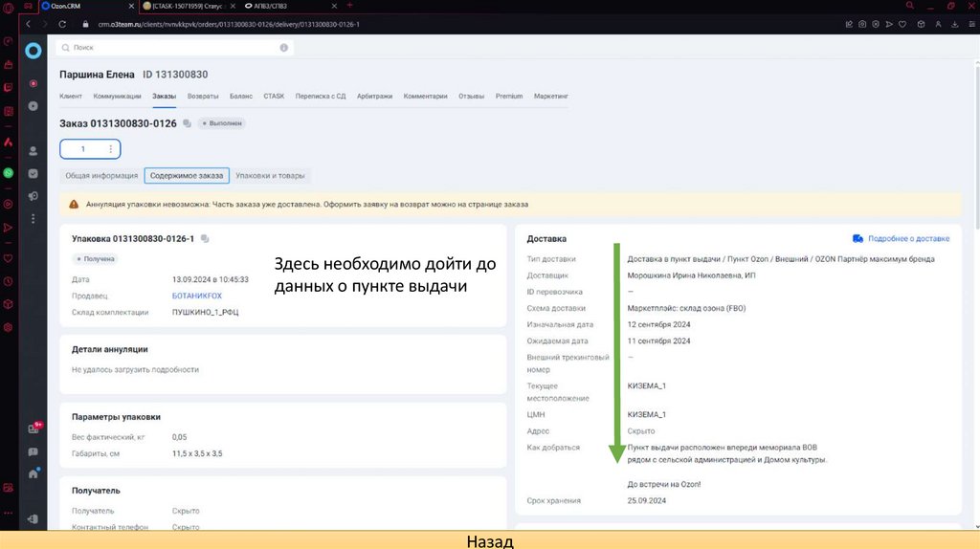Select Общая информация sub-tab

tap(101, 175)
